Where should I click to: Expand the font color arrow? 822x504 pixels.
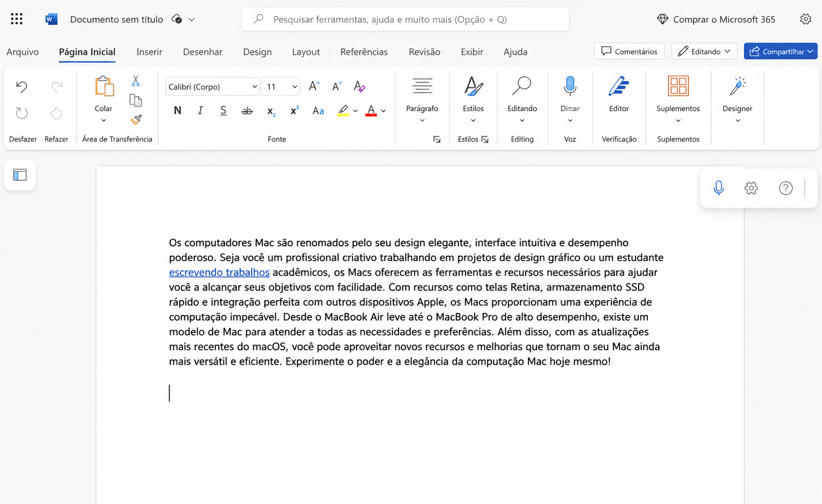pyautogui.click(x=384, y=111)
